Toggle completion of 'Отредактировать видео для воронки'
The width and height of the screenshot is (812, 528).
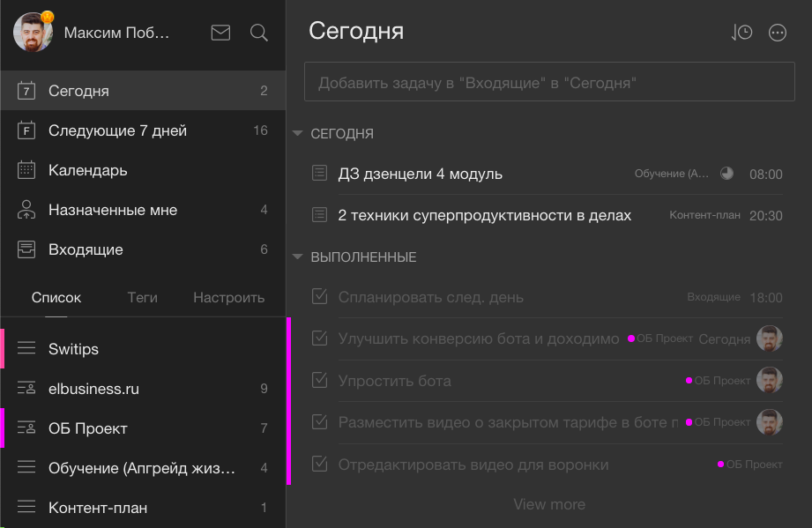pos(318,464)
